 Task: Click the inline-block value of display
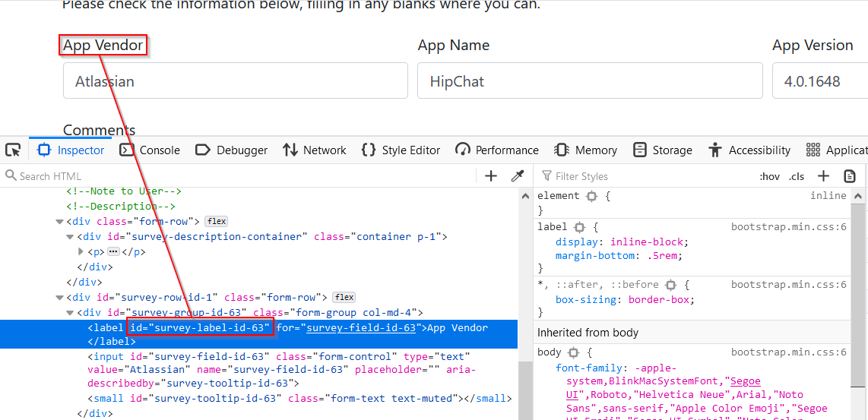pos(647,242)
